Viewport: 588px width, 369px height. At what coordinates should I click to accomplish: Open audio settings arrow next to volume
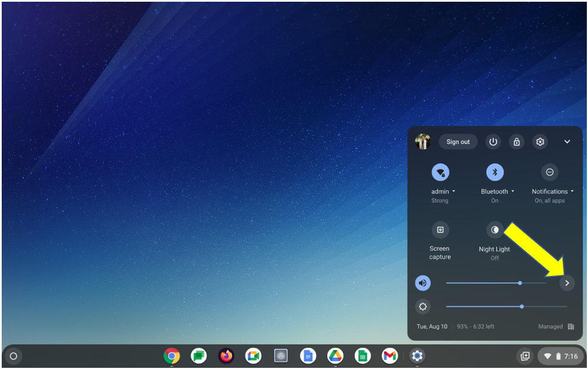click(x=567, y=283)
